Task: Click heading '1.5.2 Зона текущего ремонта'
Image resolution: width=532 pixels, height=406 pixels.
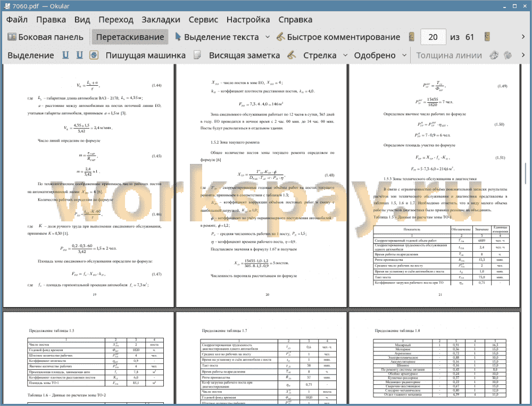Action: coord(235,142)
